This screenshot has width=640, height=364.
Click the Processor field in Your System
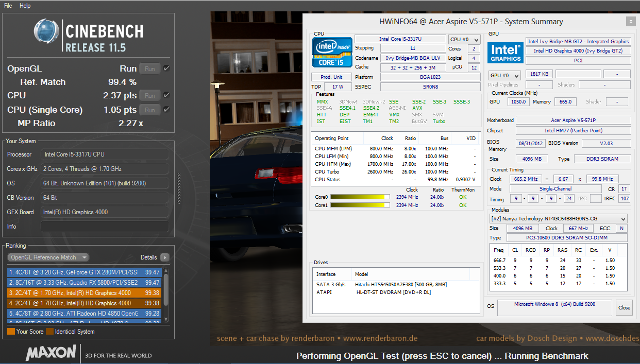tap(105, 154)
